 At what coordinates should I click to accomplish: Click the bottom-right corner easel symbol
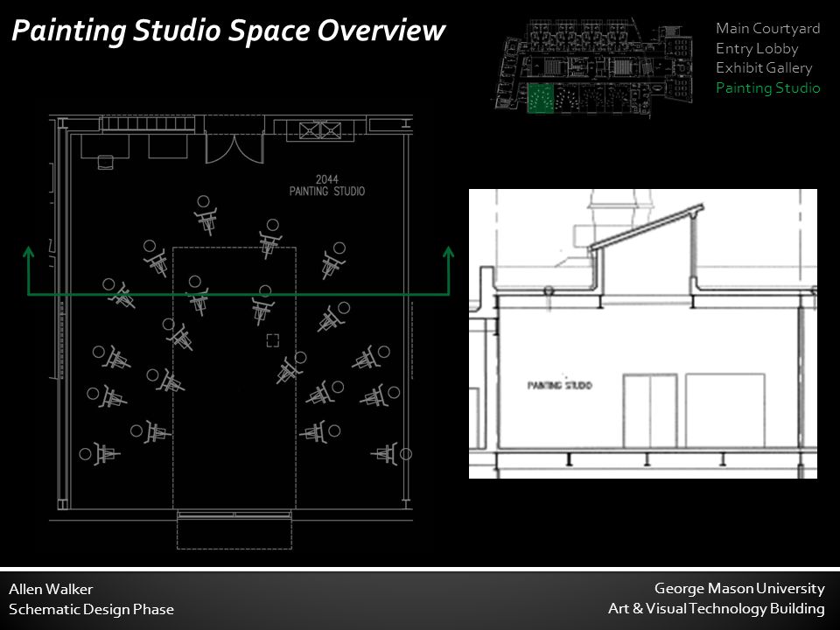pyautogui.click(x=392, y=454)
